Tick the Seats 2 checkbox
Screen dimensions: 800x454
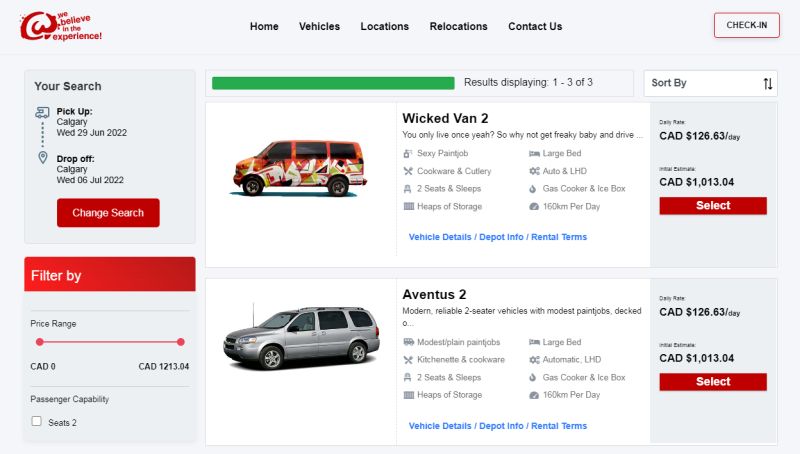point(37,421)
